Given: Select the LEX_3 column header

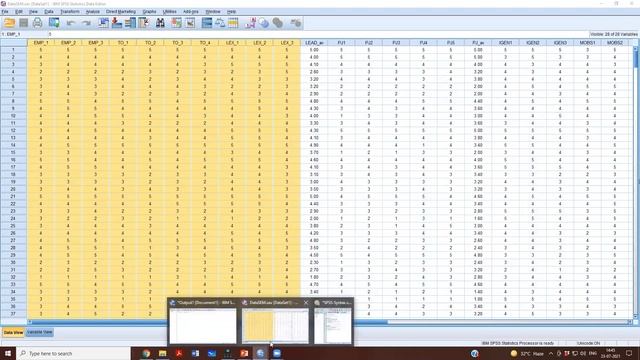Looking at the screenshot, I should (287, 42).
